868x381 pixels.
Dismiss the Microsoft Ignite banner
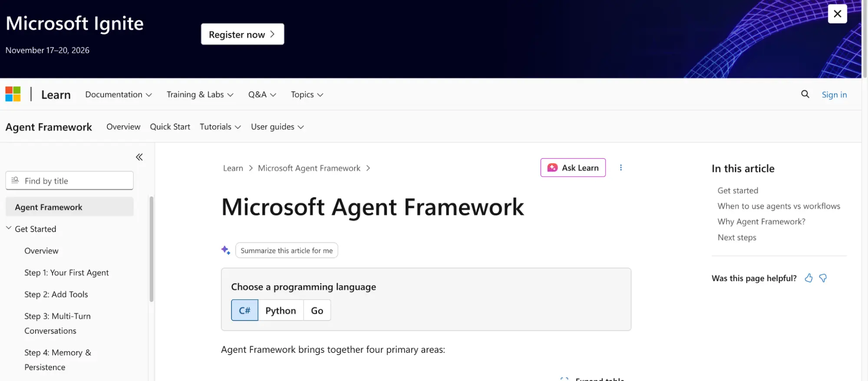(838, 14)
